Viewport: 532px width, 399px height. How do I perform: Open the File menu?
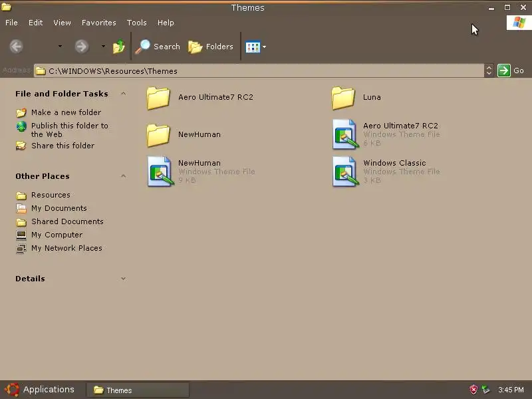coord(11,23)
